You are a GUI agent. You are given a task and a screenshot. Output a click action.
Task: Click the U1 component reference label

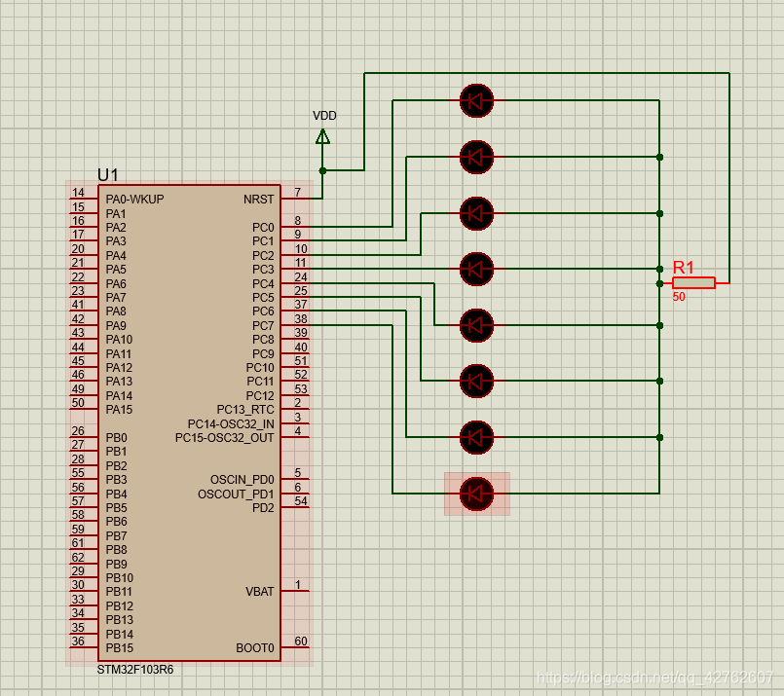tap(107, 175)
